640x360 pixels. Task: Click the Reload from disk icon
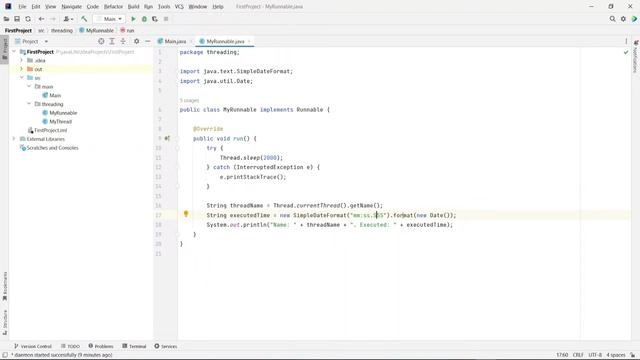point(28,19)
